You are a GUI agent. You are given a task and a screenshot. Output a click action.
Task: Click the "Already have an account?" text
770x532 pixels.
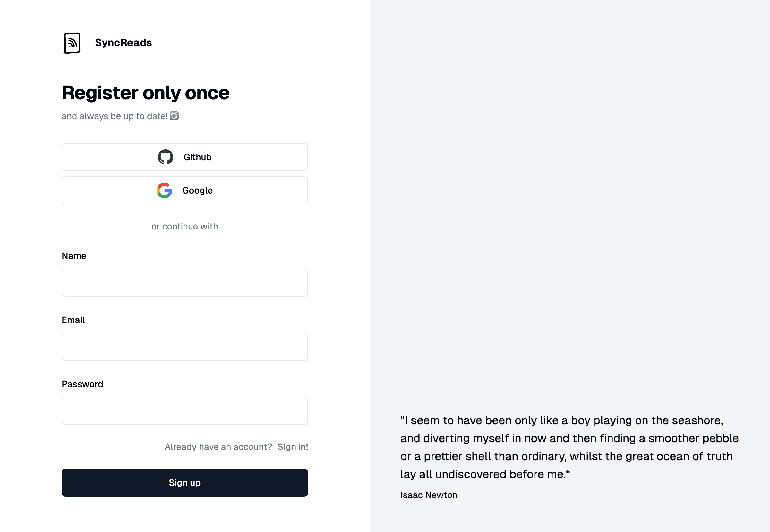coord(218,447)
